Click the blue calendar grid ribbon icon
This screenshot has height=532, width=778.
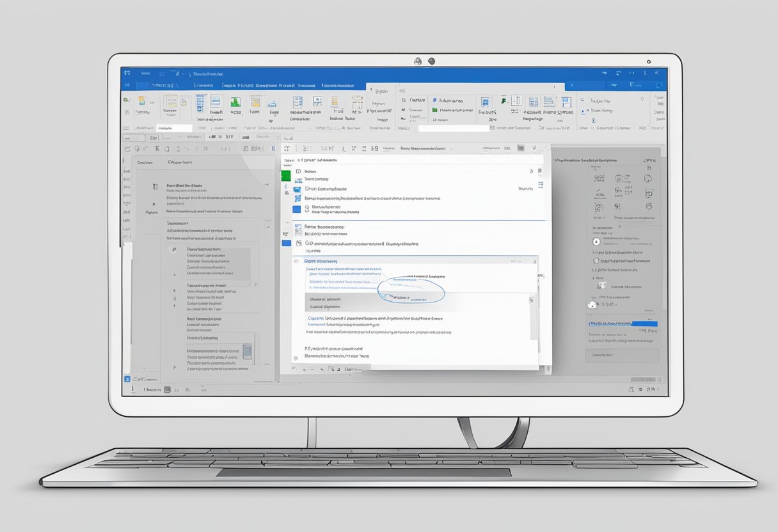[200, 103]
